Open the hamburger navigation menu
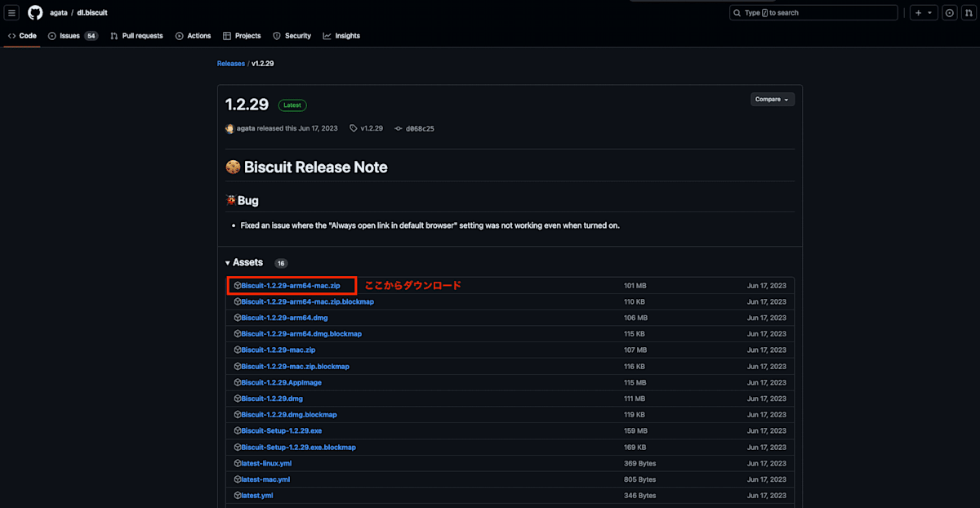 [x=12, y=13]
